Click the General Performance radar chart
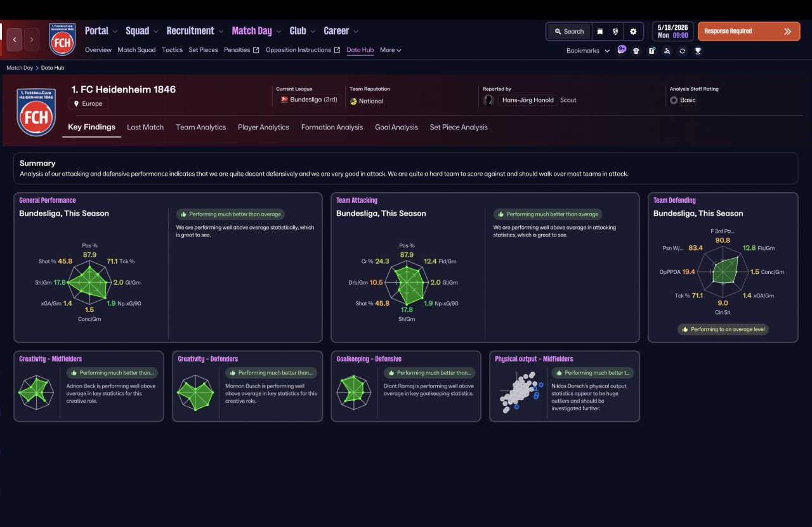 (90, 282)
